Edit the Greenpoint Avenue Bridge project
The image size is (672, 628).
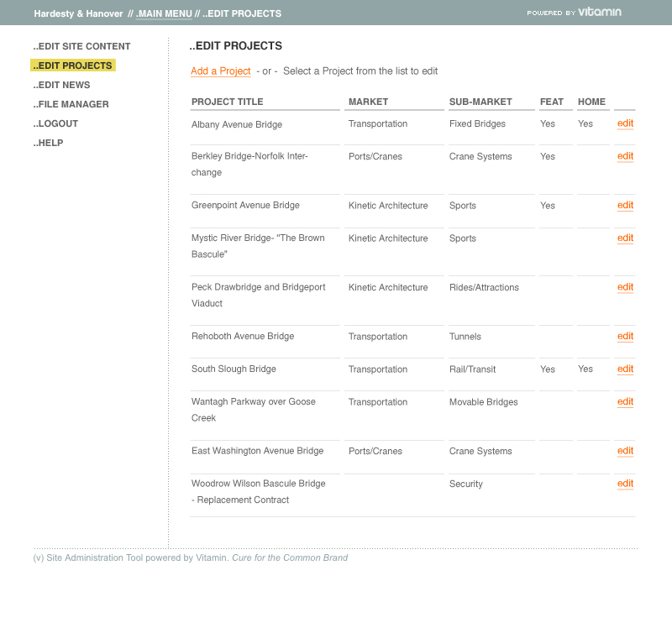point(625,206)
